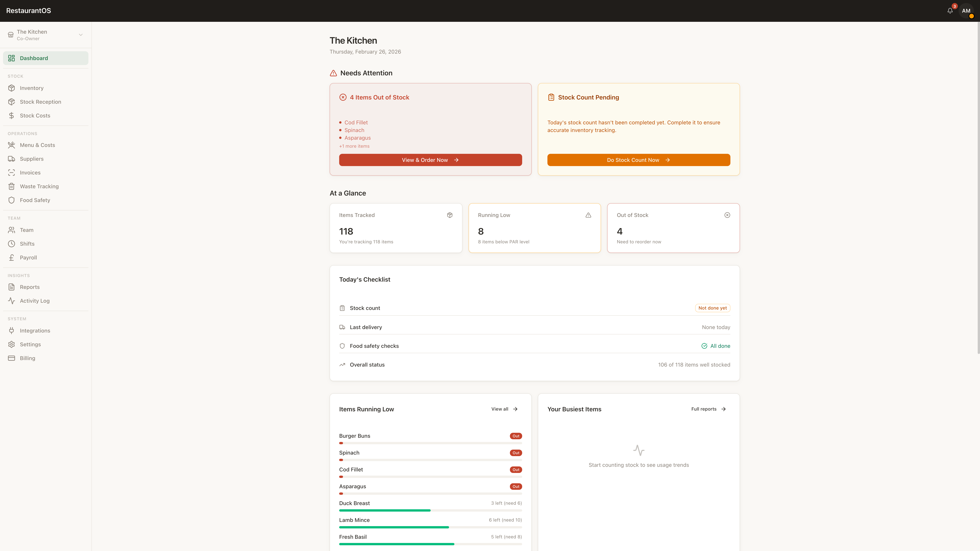
Task: Click the Burger Buns row Out badge
Action: pyautogui.click(x=515, y=436)
